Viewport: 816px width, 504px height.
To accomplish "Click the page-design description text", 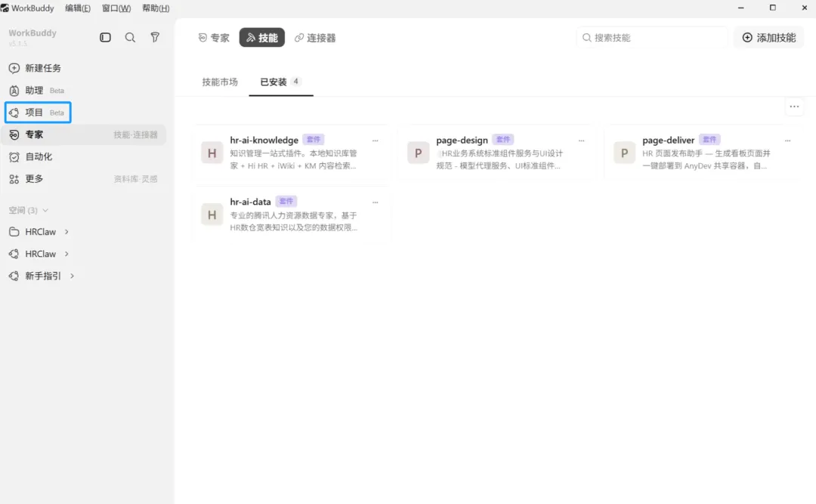I will click(x=499, y=160).
